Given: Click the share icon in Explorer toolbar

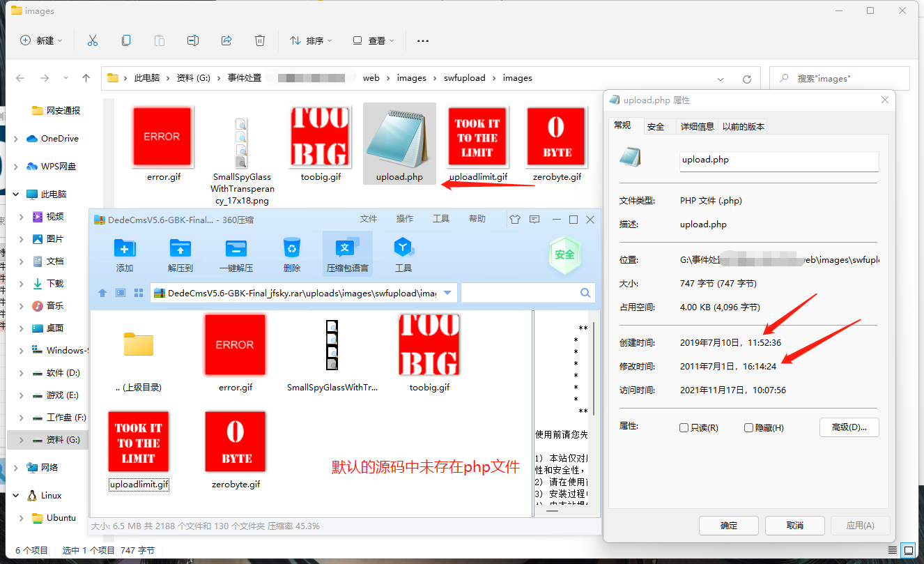Looking at the screenshot, I should (226, 40).
